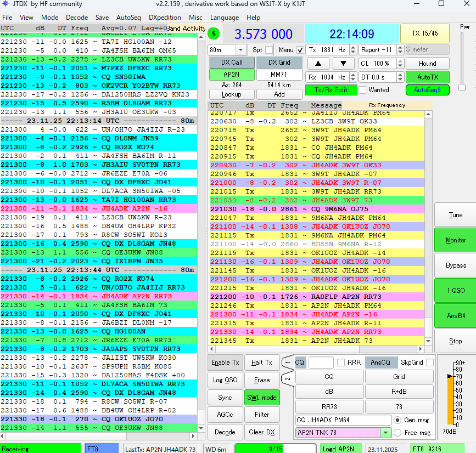Image resolution: width=476 pixels, height=453 pixels.
Task: Switch to message tab 1
Action: (x=287, y=363)
